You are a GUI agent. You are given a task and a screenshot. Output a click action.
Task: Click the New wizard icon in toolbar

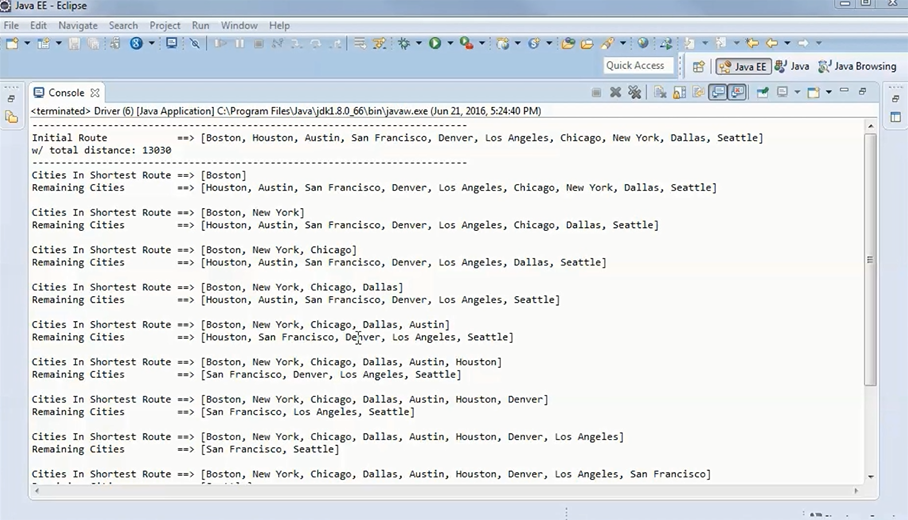(12, 43)
